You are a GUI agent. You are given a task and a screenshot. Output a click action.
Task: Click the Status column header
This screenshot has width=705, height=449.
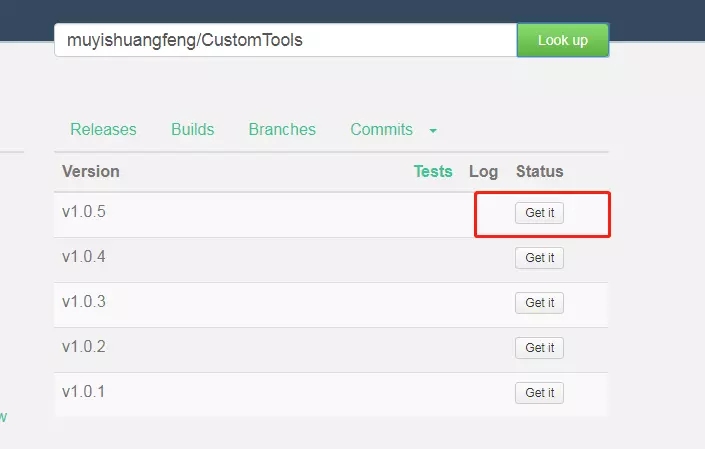(540, 171)
